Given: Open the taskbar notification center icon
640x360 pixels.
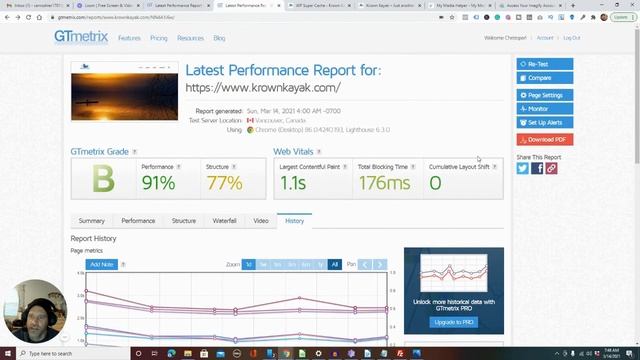Looking at the screenshot, I should click(629, 353).
